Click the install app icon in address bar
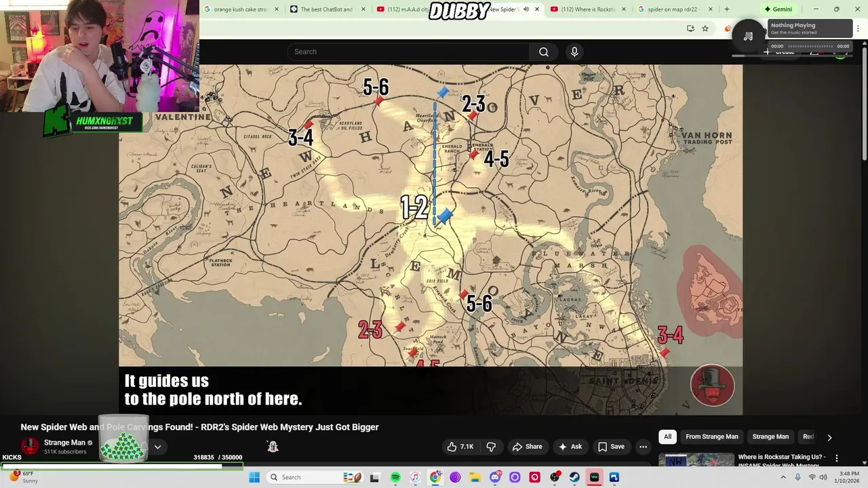The image size is (868, 488). point(690,28)
